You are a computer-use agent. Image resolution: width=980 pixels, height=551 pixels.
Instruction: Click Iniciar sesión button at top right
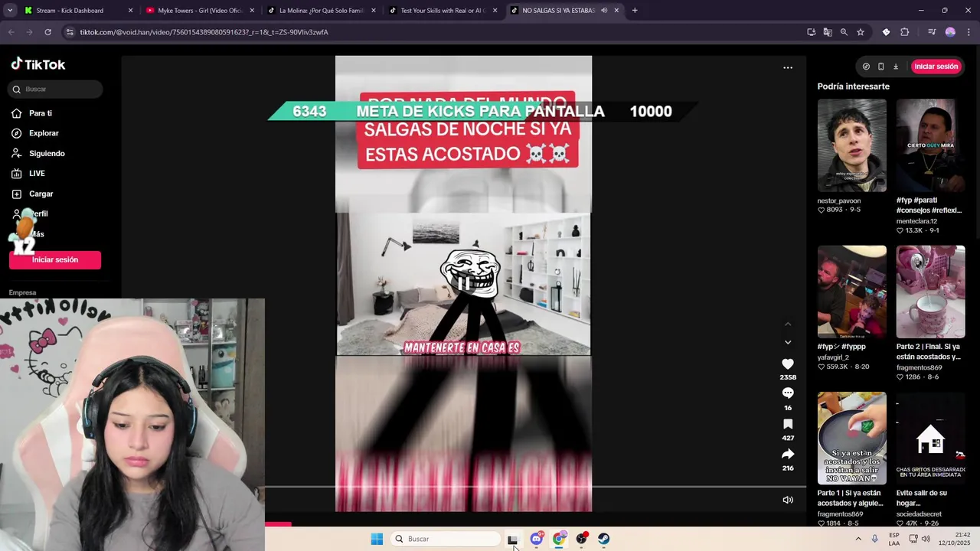coord(936,67)
